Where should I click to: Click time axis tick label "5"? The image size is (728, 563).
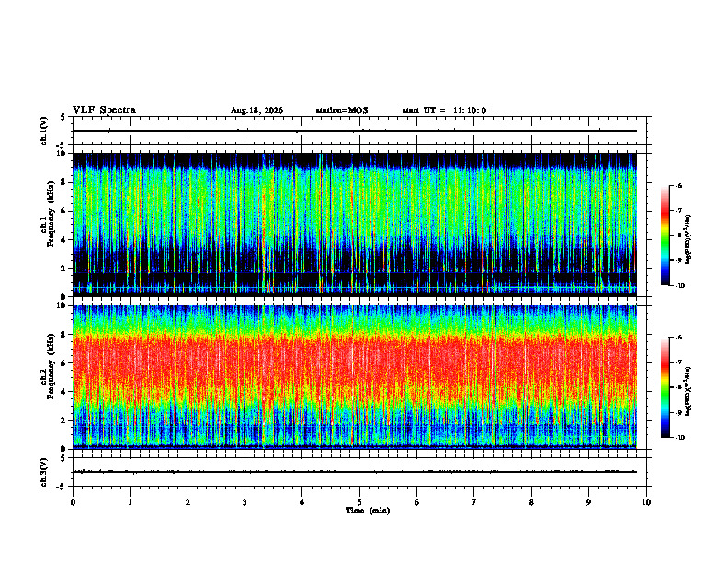pyautogui.click(x=359, y=502)
